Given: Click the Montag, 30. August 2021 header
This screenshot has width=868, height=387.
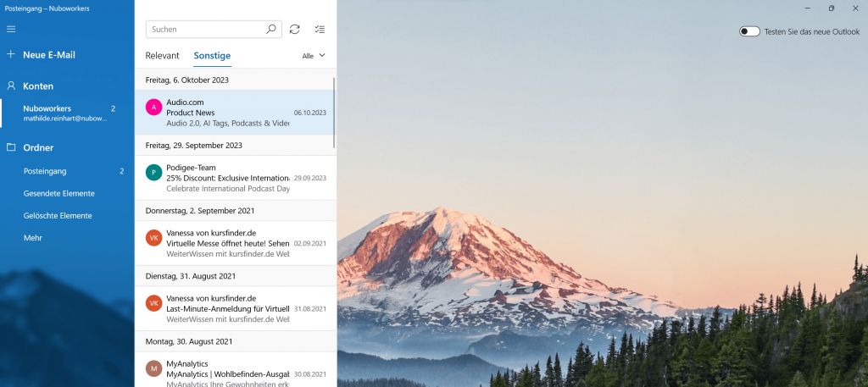Looking at the screenshot, I should [189, 341].
